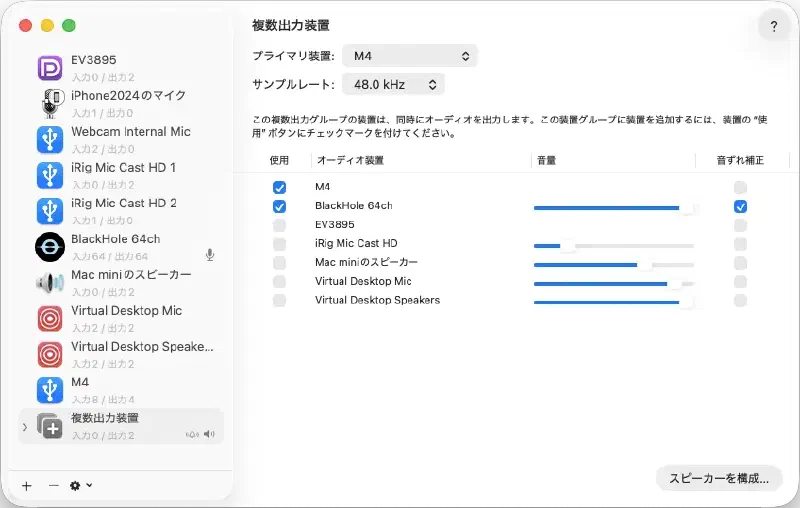Screen dimensions: 800x508
Task: Adjust Virtual Desktop Speakers volume slider
Action: (x=614, y=302)
